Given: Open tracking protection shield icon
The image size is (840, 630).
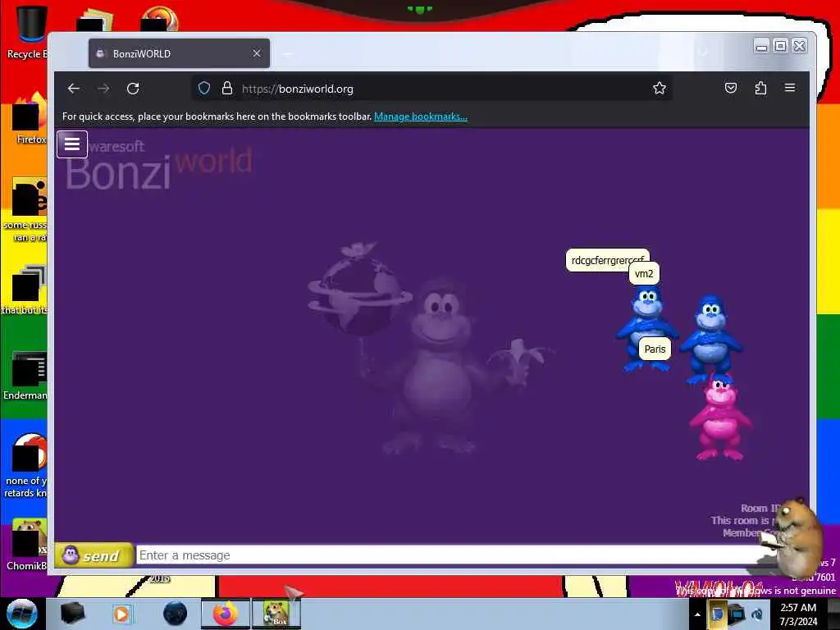Looking at the screenshot, I should point(204,89).
